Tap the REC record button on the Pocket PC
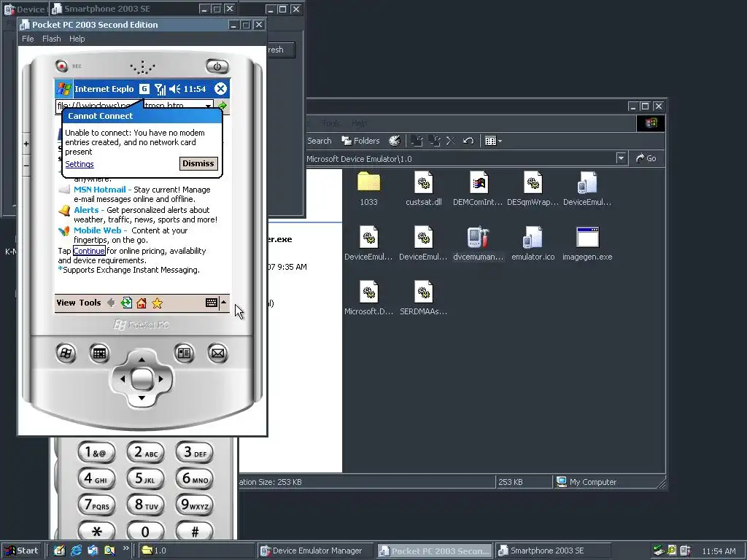 61,65
